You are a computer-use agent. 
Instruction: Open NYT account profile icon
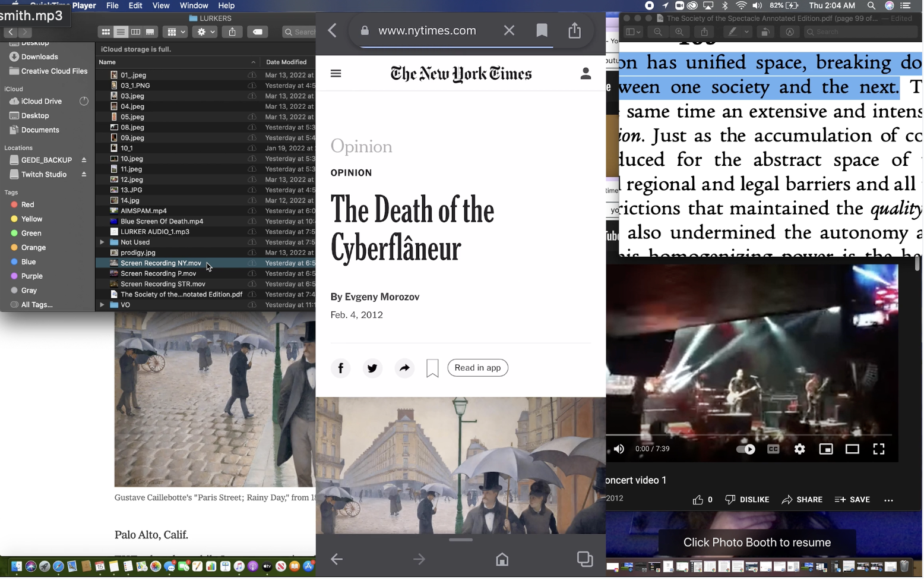[586, 74]
